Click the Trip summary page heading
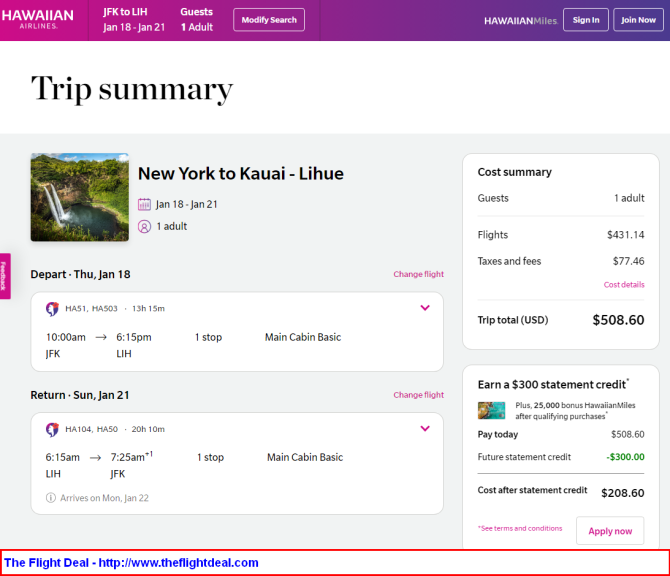The width and height of the screenshot is (670, 576). 132,89
